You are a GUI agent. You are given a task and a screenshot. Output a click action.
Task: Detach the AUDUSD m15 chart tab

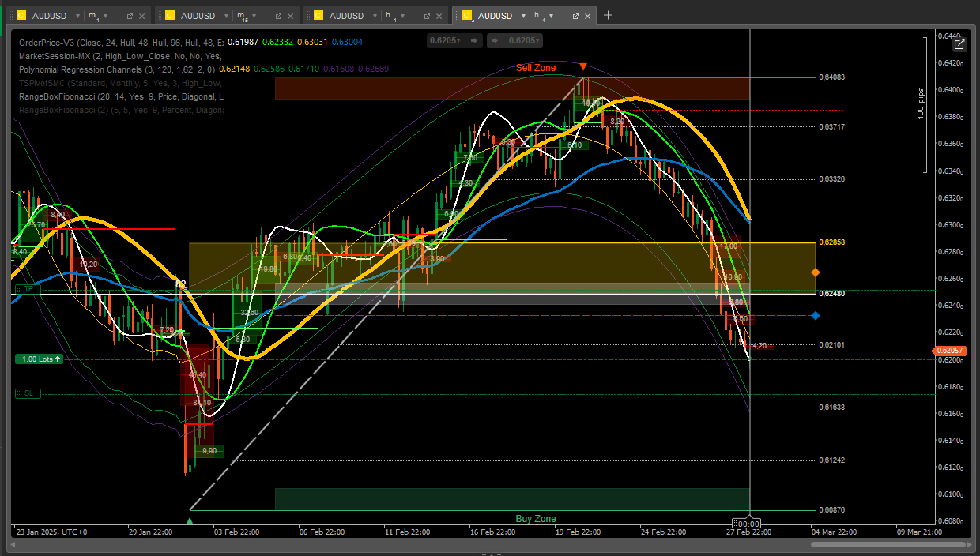tap(278, 16)
